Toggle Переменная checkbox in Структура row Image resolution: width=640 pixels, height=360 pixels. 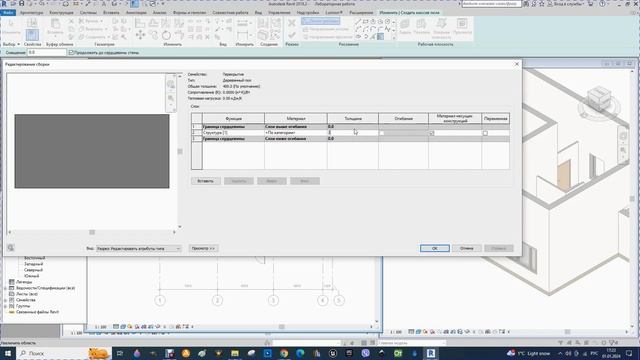[485, 133]
